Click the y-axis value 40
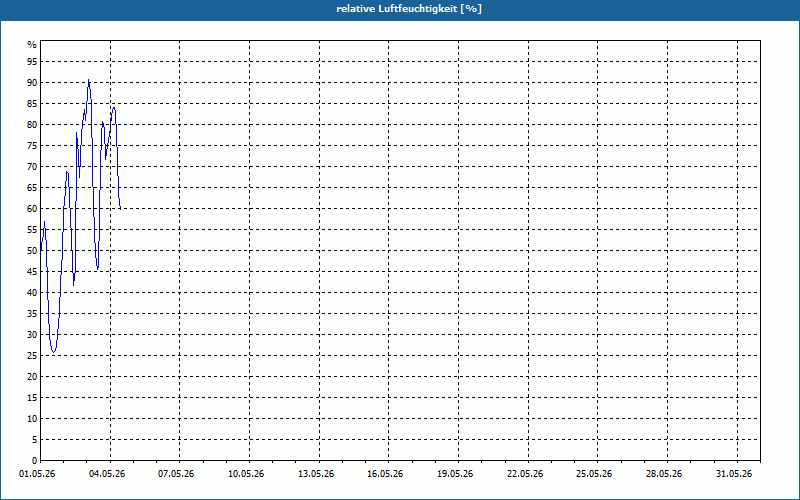Image resolution: width=800 pixels, height=500 pixels. coord(32,292)
